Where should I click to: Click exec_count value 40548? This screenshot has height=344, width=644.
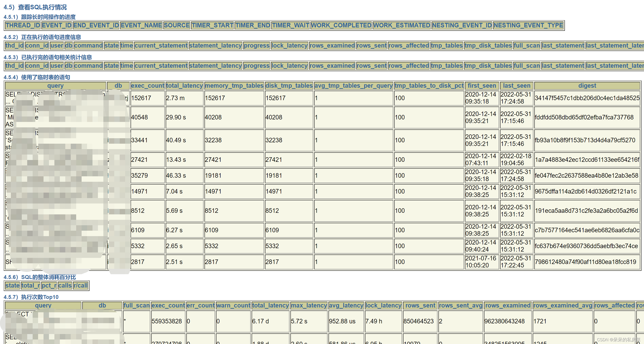point(139,117)
